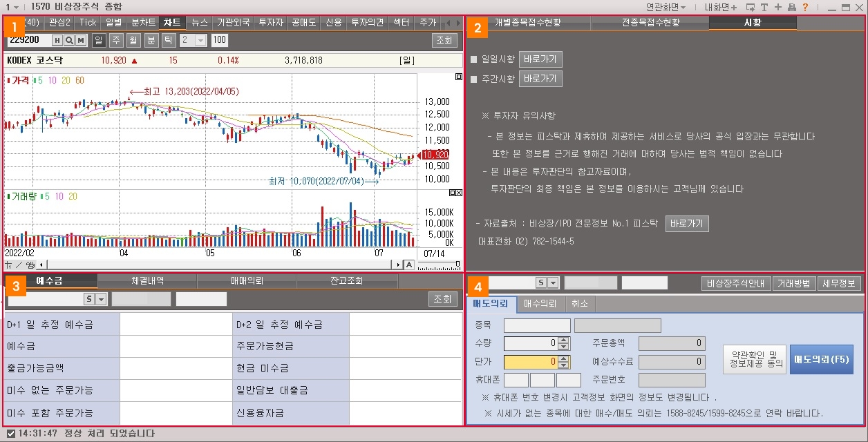868x442 pixels.
Task: Increase the 수량 quantity stepper
Action: click(564, 340)
